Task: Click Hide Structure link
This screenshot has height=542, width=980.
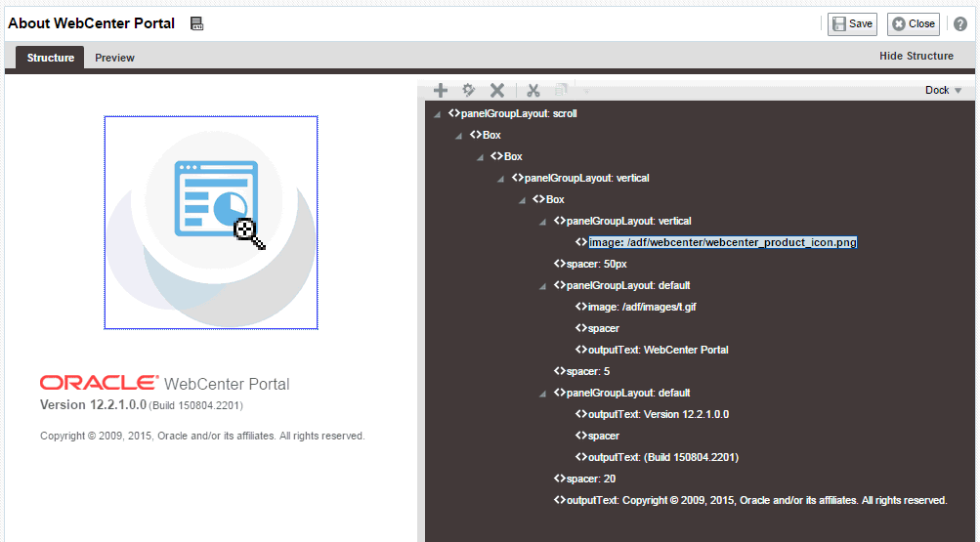Action: tap(916, 57)
